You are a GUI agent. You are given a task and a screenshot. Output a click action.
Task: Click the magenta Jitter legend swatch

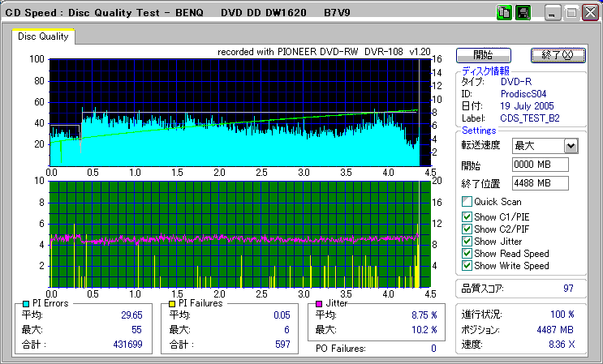point(320,303)
